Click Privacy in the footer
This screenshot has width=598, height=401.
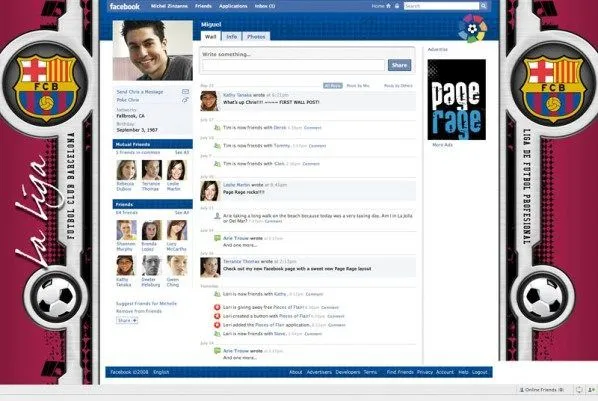click(424, 372)
